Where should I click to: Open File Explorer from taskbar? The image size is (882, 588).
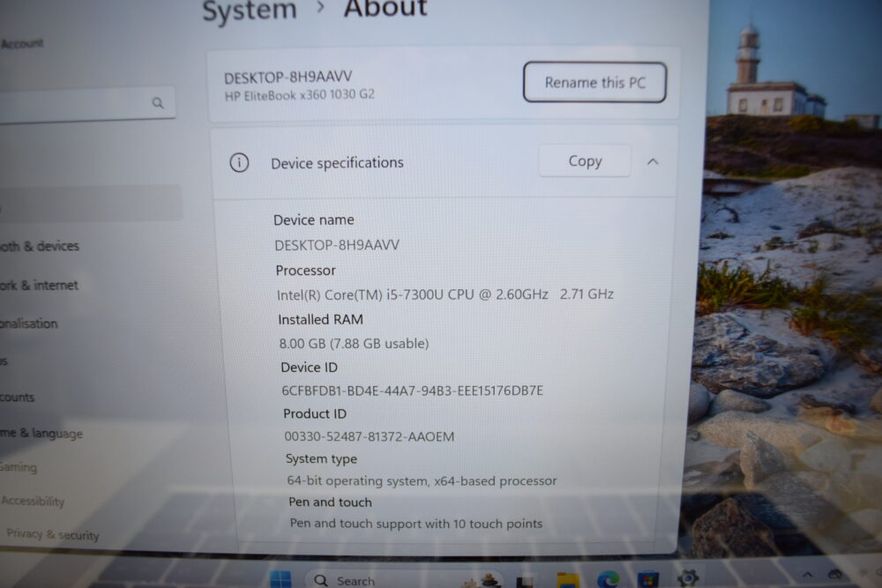[567, 579]
